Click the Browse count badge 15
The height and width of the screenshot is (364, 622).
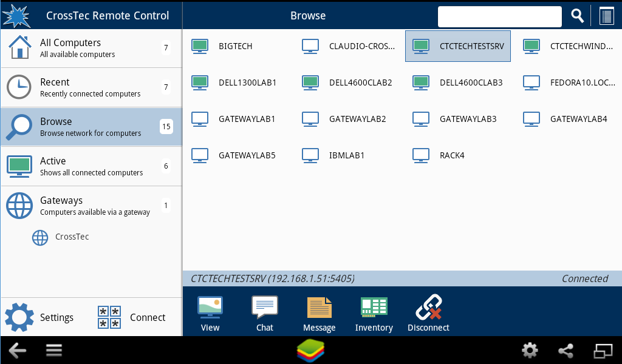tap(166, 127)
